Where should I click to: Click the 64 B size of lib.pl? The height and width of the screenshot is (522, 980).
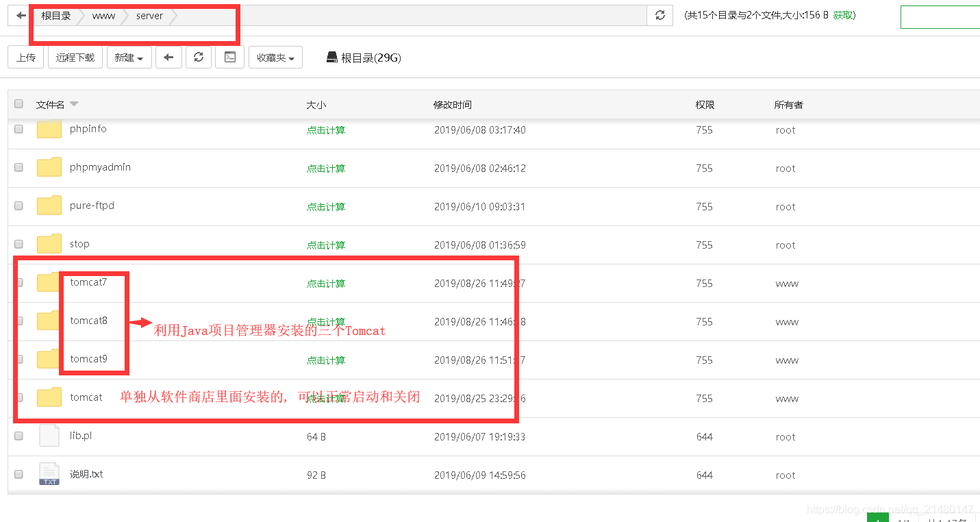tap(316, 437)
